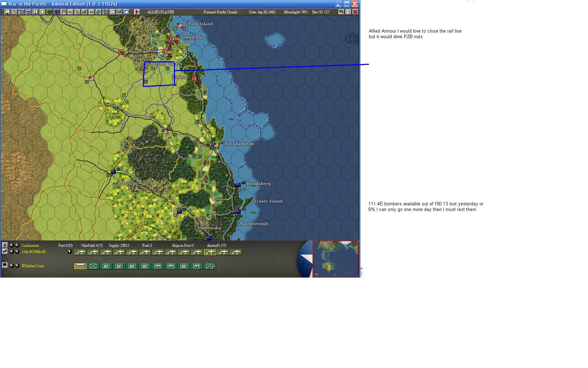Screen dimensions: 588x368
Task: Select Australian flag marker at Bundaberg
Action: [238, 185]
